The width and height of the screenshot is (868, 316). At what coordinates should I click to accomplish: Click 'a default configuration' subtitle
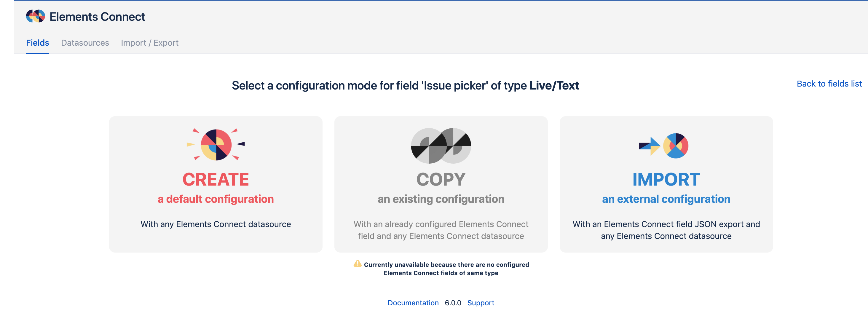click(x=216, y=199)
